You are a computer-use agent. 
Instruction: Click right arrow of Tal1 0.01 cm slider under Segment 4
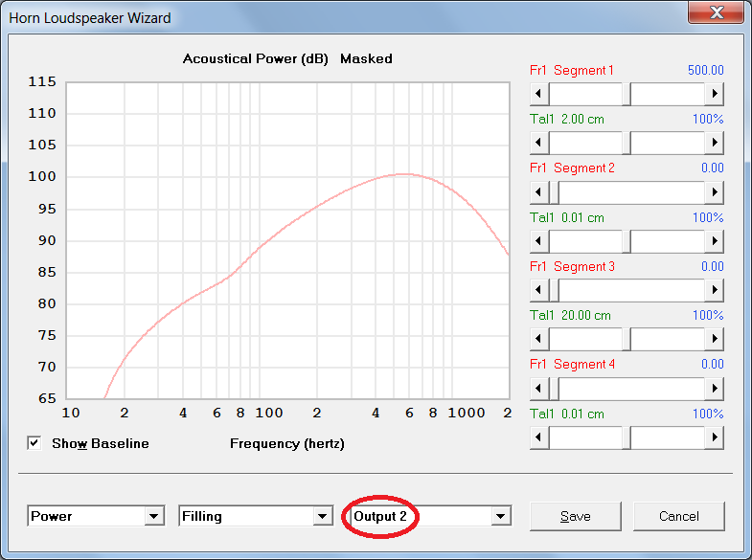[x=714, y=437]
